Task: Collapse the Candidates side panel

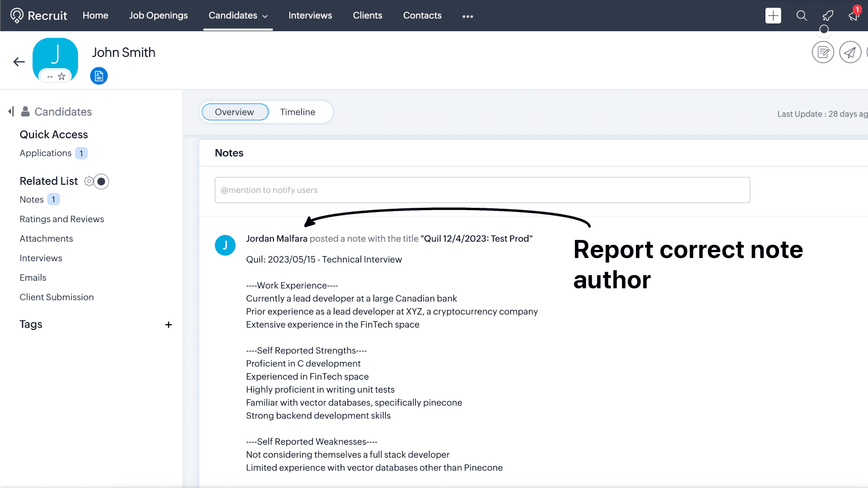Action: click(x=10, y=111)
